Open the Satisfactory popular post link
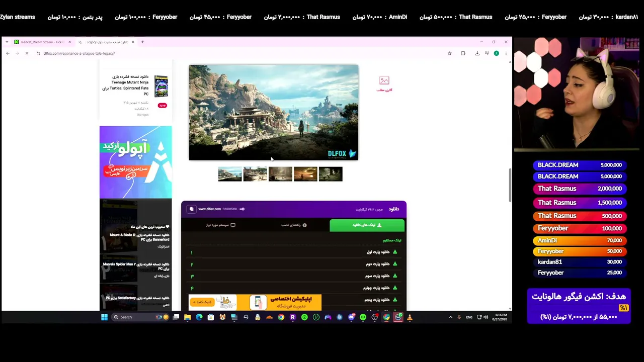This screenshot has height=362, width=644. (x=137, y=298)
